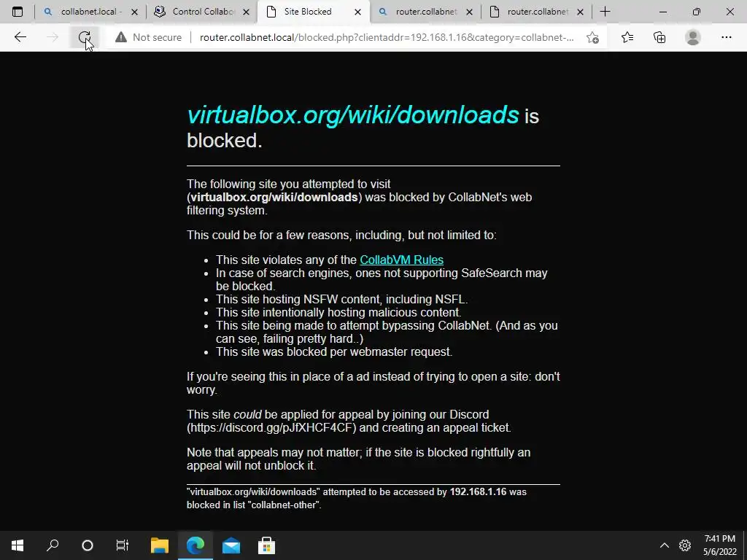Image resolution: width=747 pixels, height=560 pixels.
Task: Reload the blocked page
Action: tap(85, 37)
